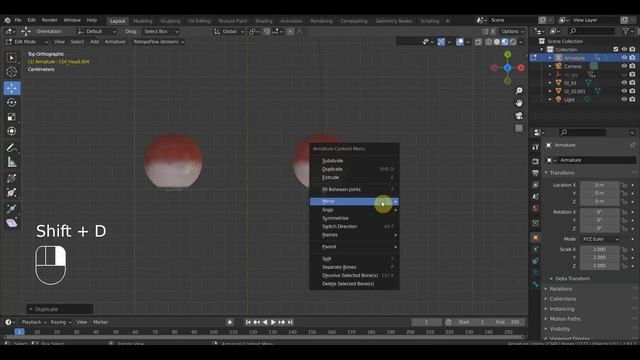Select the Select Box tool icon
The width and height of the screenshot is (640, 360).
click(11, 58)
